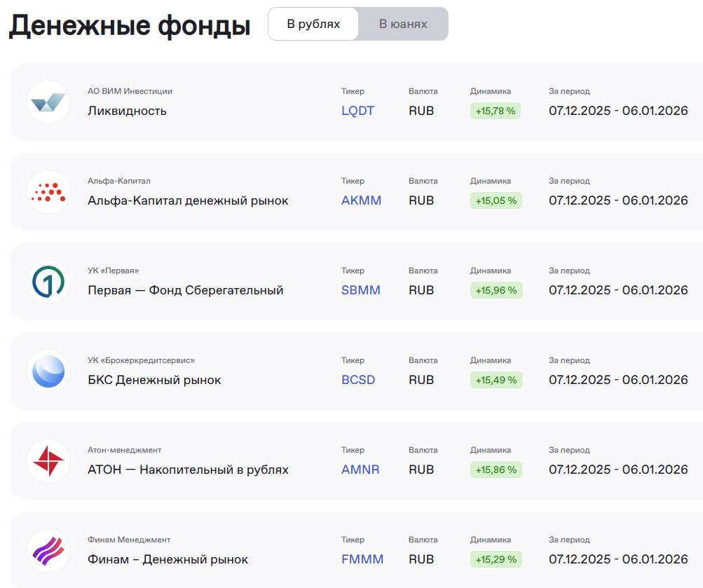Select «АТОН — Накопительный в рублях» name
Screen dimensions: 703x588
[188, 470]
